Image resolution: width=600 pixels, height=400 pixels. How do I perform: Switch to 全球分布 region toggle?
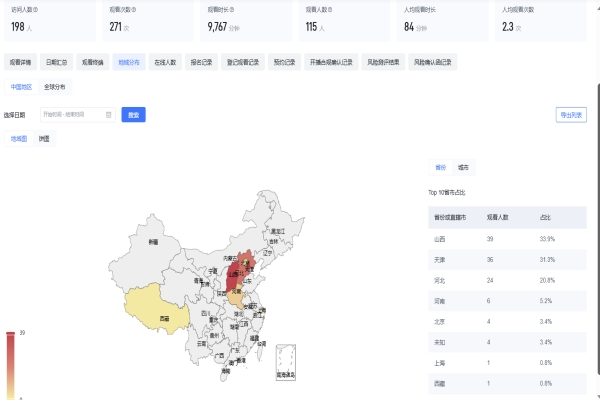(x=55, y=88)
